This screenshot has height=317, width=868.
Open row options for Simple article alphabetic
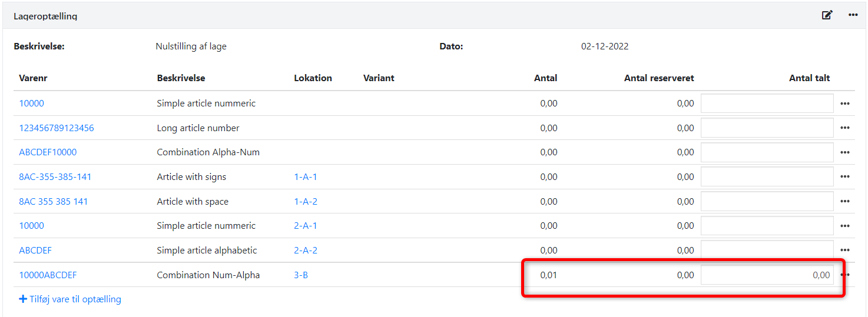coord(845,251)
